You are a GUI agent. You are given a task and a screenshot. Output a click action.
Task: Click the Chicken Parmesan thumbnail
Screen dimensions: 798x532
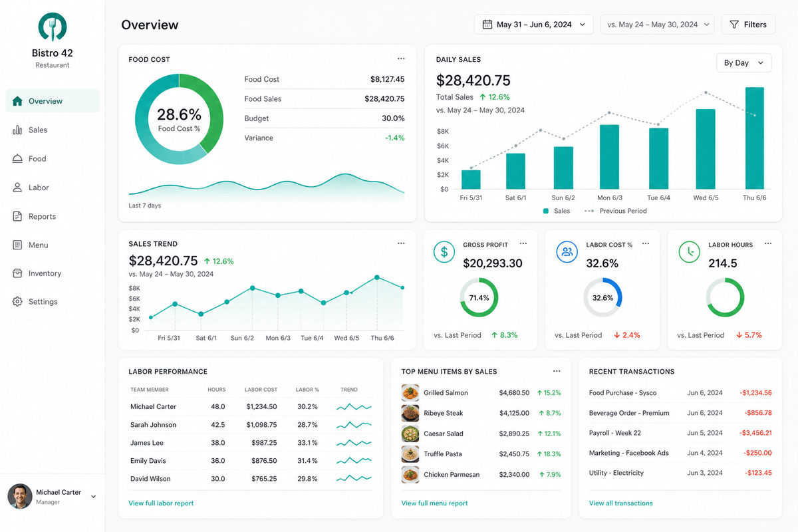[x=410, y=475]
